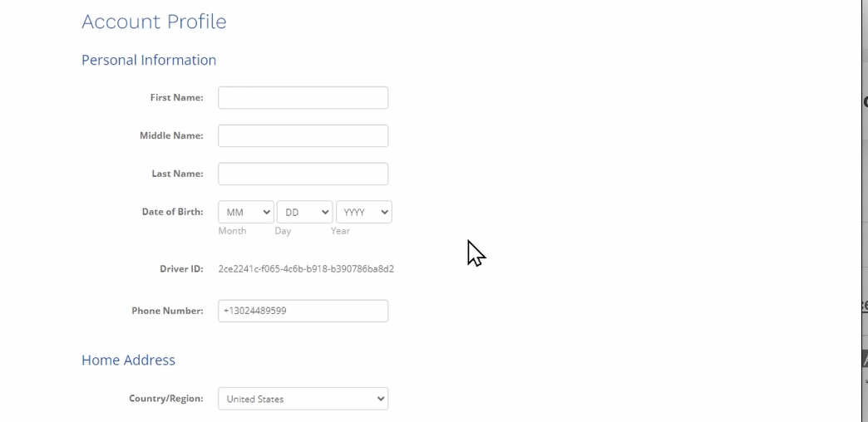Click the Account Profile heading
868x422 pixels.
(154, 22)
